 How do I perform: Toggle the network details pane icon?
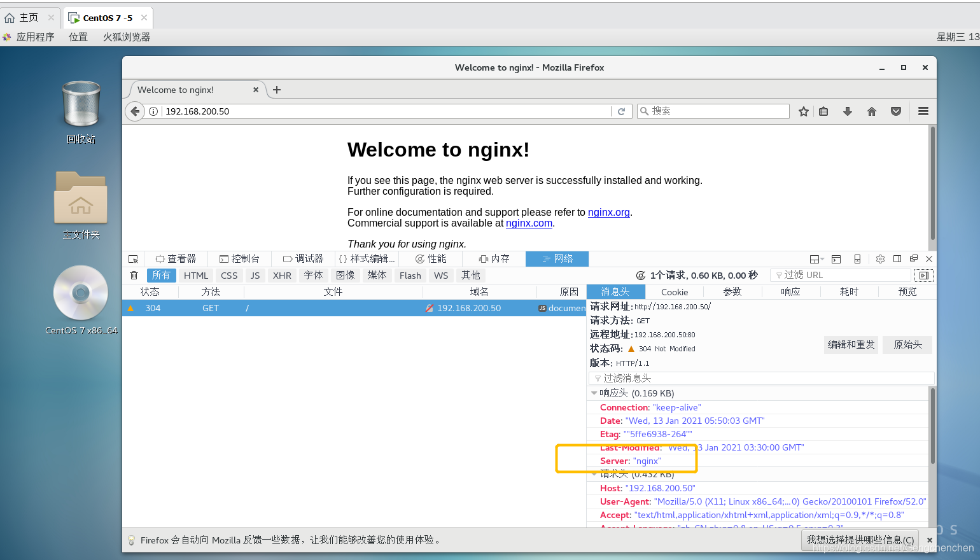coord(923,276)
